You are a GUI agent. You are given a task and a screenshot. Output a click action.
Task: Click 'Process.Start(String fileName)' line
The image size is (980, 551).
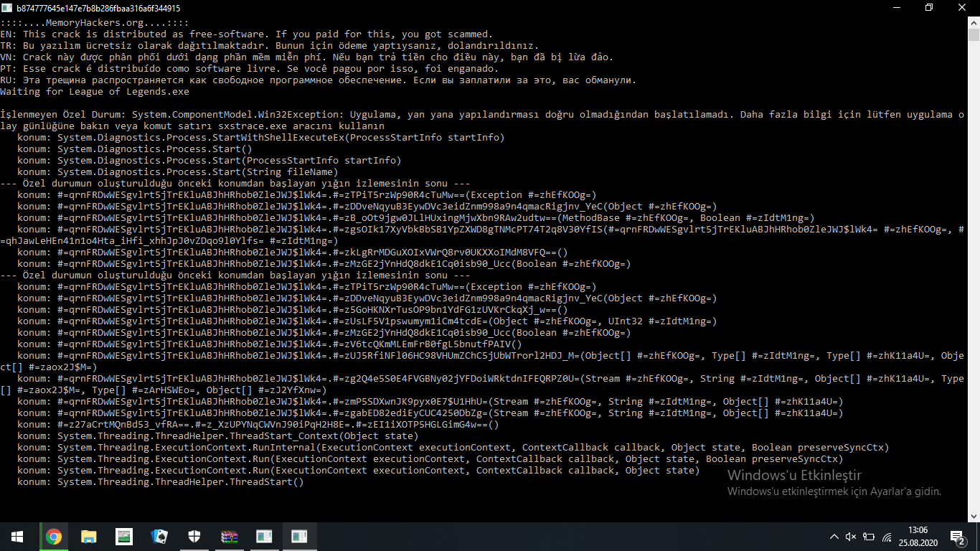178,172
